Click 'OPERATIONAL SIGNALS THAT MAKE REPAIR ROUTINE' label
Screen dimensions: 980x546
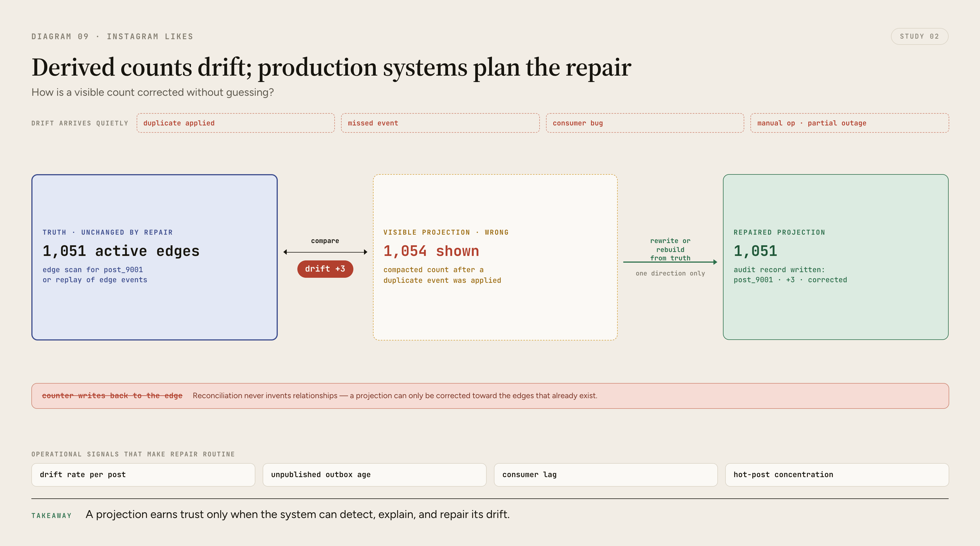(x=133, y=454)
